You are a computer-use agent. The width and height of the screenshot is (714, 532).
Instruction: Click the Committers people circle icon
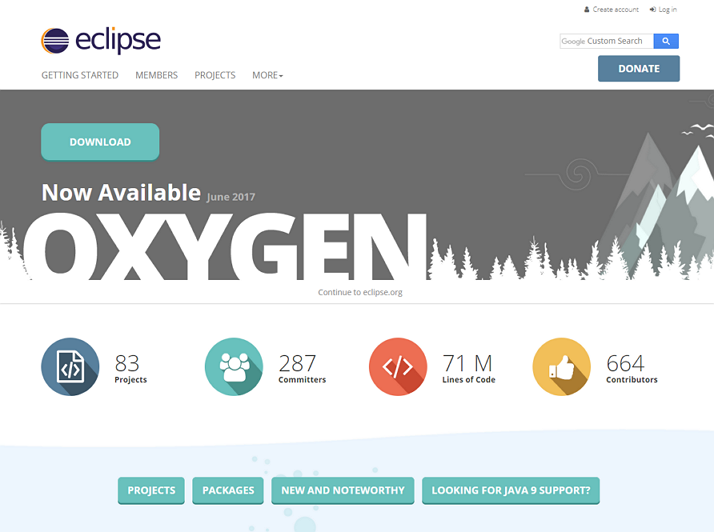point(234,367)
